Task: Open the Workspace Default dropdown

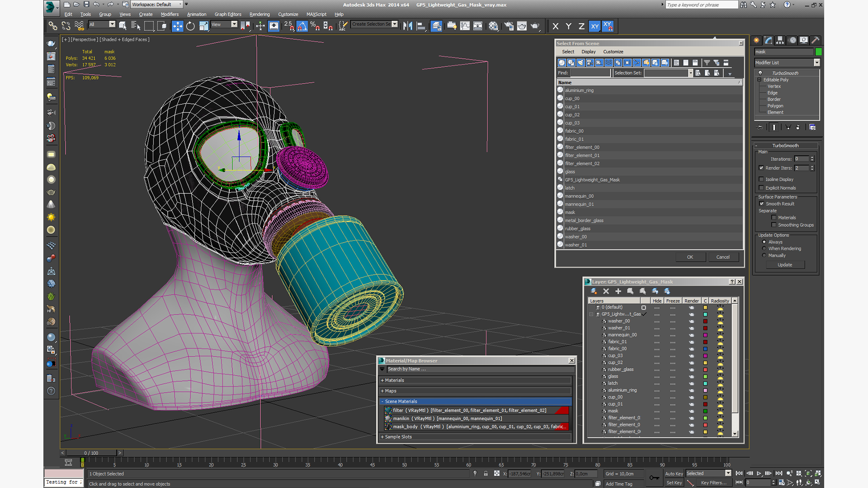Action: [157, 5]
